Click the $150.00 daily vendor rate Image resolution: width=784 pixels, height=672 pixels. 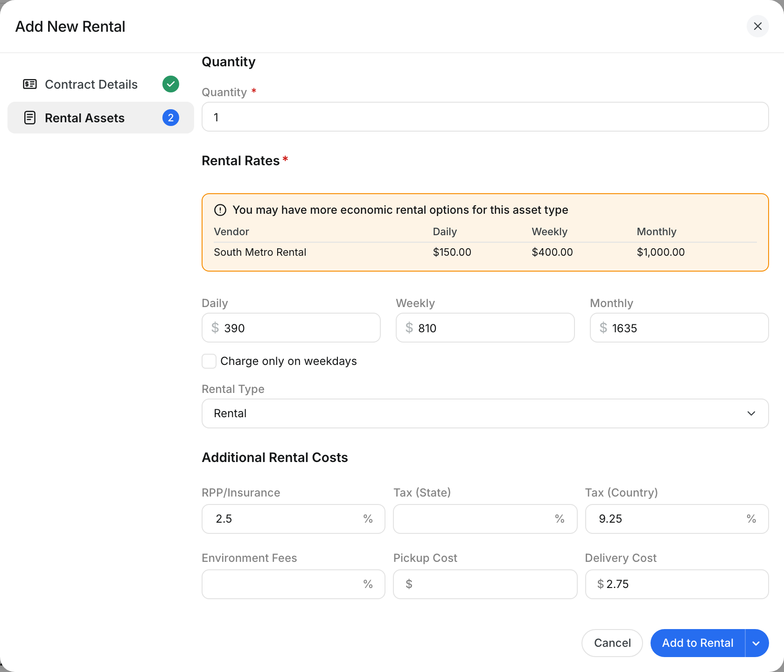coord(452,252)
